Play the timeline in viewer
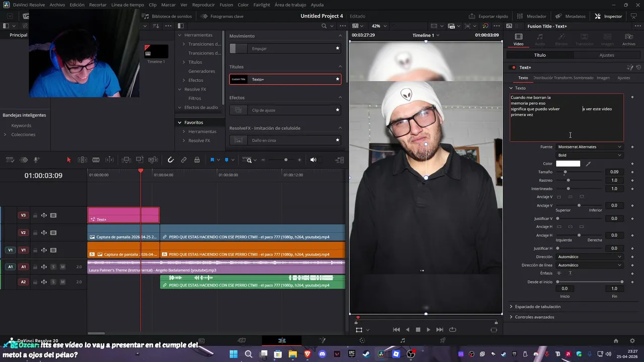 (x=428, y=330)
